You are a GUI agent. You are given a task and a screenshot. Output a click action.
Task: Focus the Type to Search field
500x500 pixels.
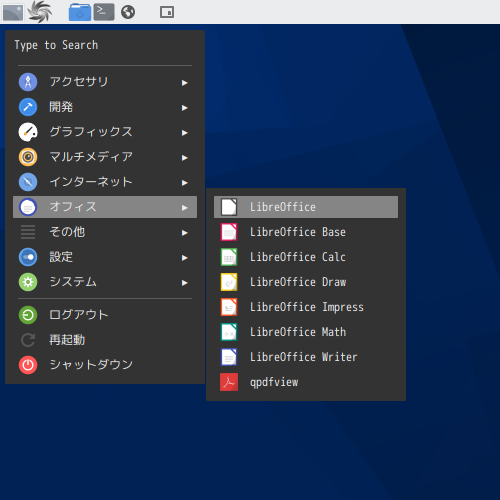[x=105, y=45]
